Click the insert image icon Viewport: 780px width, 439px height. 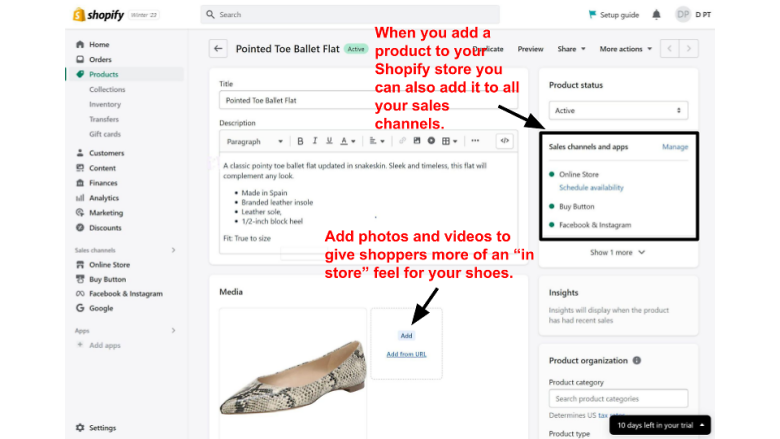417,141
